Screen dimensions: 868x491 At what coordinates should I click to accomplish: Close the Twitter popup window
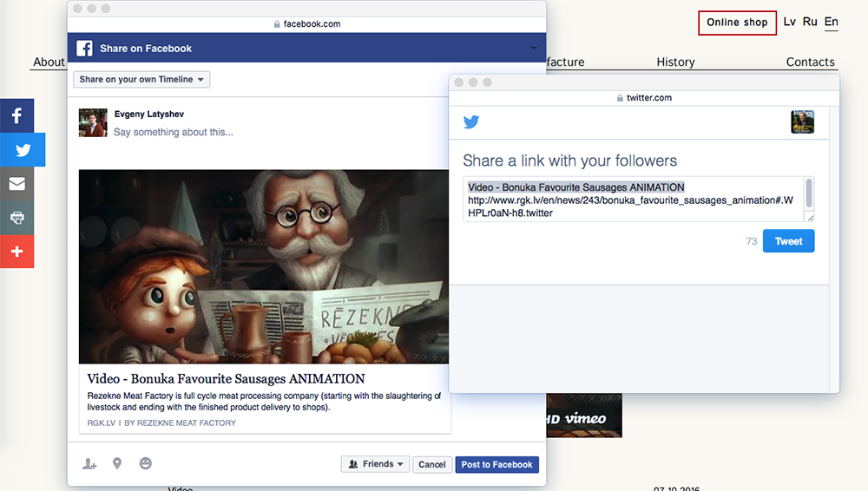458,82
